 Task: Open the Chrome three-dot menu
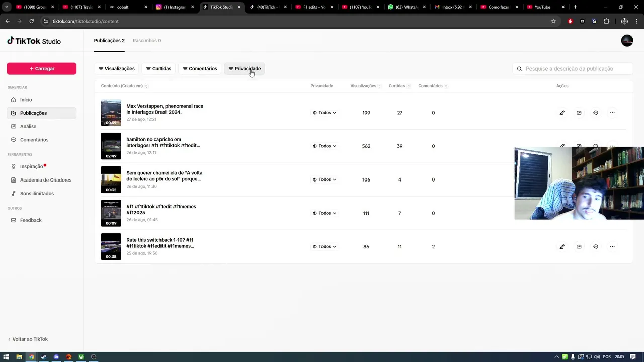[x=637, y=21]
